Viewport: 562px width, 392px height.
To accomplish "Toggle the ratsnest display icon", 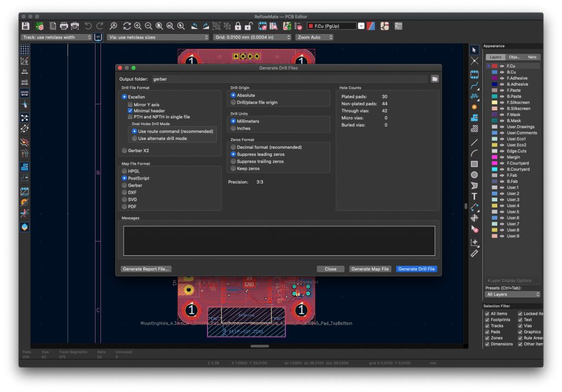I will (24, 117).
